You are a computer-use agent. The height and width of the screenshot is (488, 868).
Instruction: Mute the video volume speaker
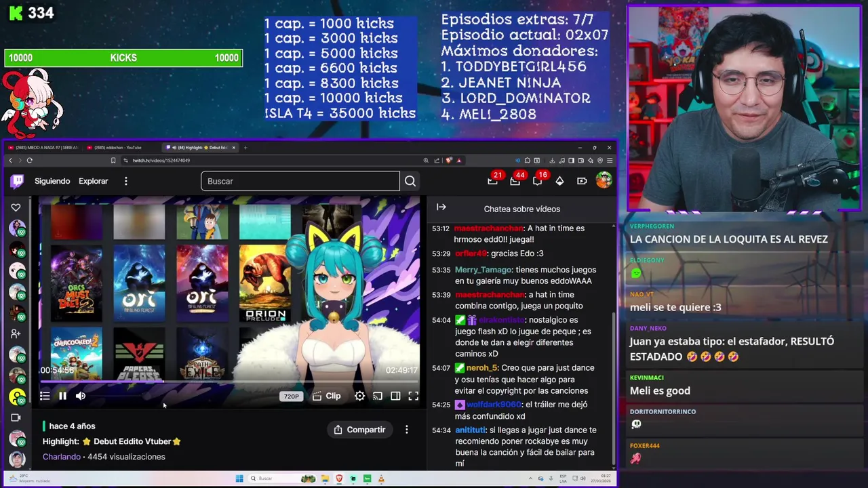pyautogui.click(x=81, y=396)
